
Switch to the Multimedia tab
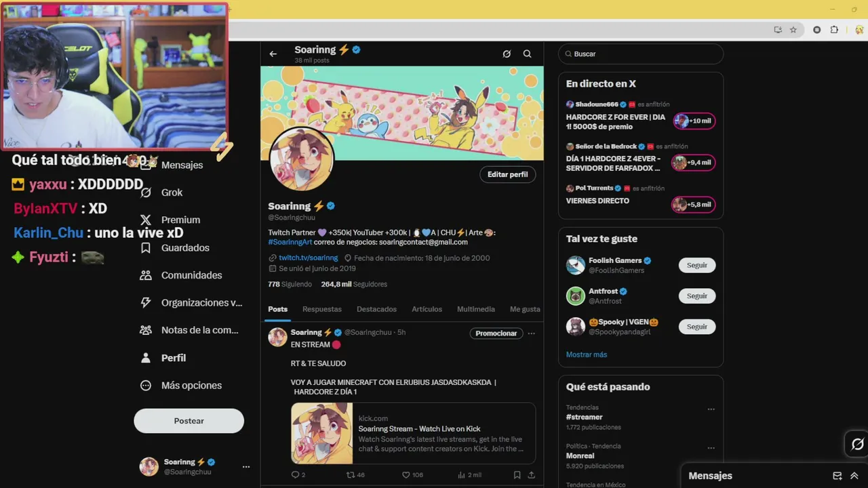pyautogui.click(x=476, y=309)
